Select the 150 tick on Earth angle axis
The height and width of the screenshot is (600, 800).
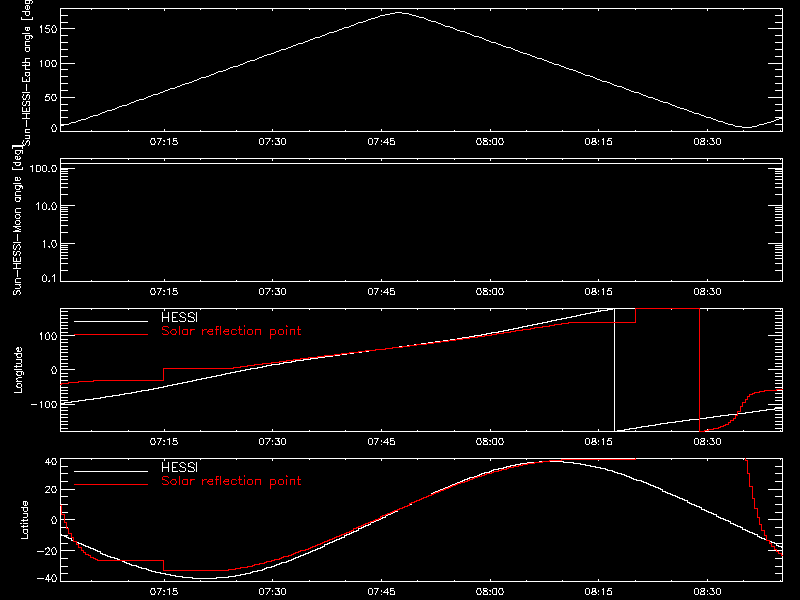tap(48, 29)
